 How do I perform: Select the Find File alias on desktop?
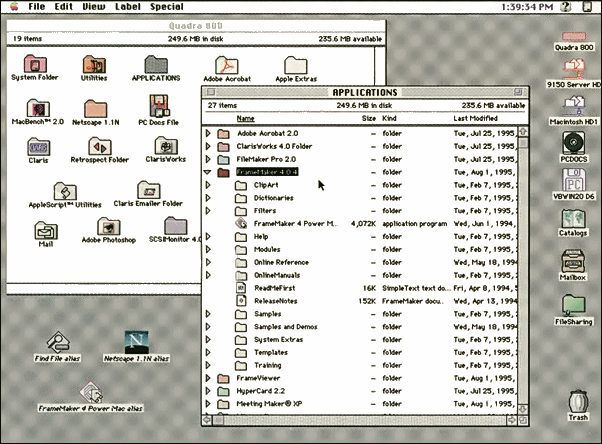coord(58,342)
